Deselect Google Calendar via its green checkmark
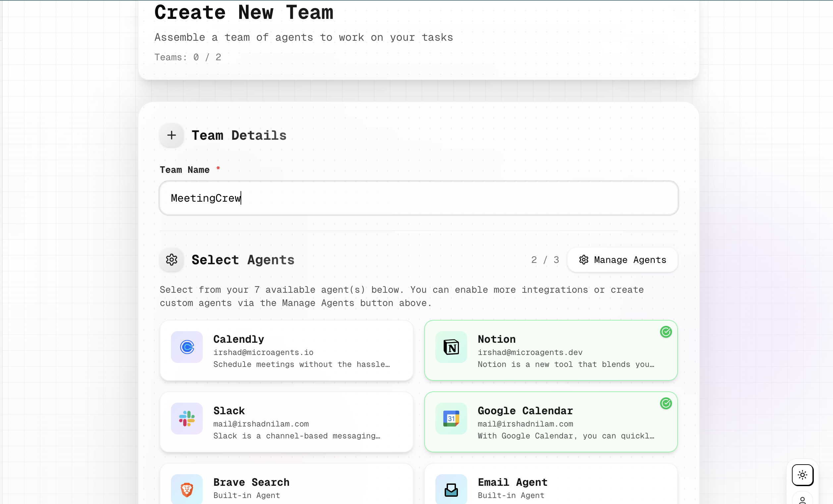 pyautogui.click(x=666, y=404)
